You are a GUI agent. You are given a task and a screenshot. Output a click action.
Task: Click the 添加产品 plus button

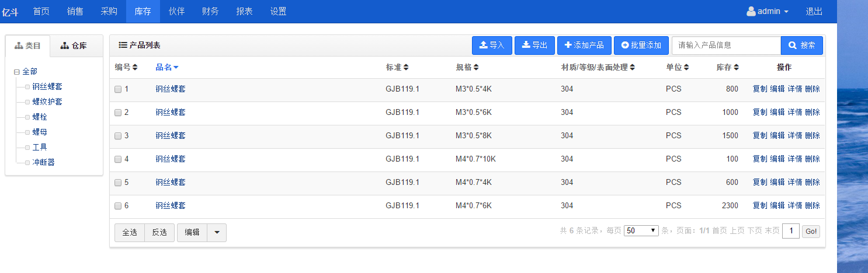(584, 45)
